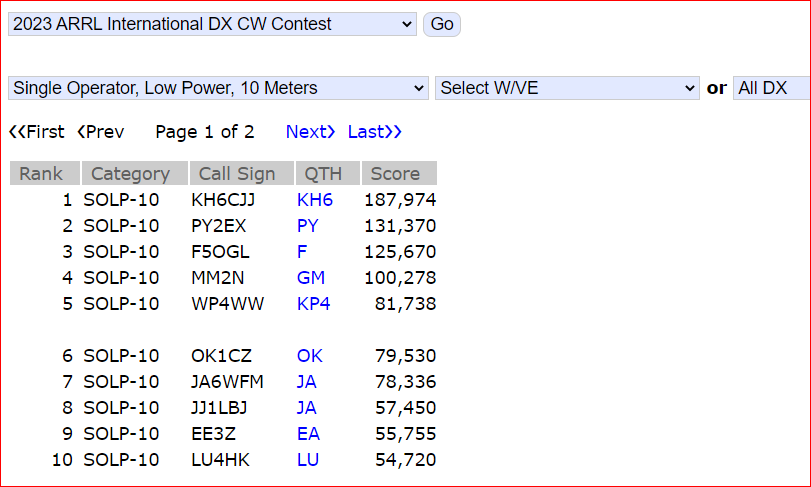Click the score 131,370
The height and width of the screenshot is (487, 811).
pyautogui.click(x=400, y=226)
